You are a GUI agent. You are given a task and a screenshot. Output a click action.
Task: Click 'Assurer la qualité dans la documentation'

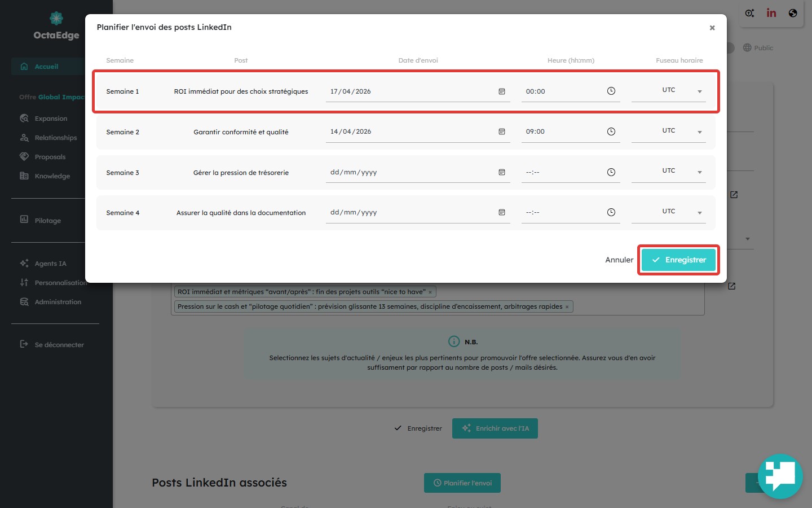point(241,213)
